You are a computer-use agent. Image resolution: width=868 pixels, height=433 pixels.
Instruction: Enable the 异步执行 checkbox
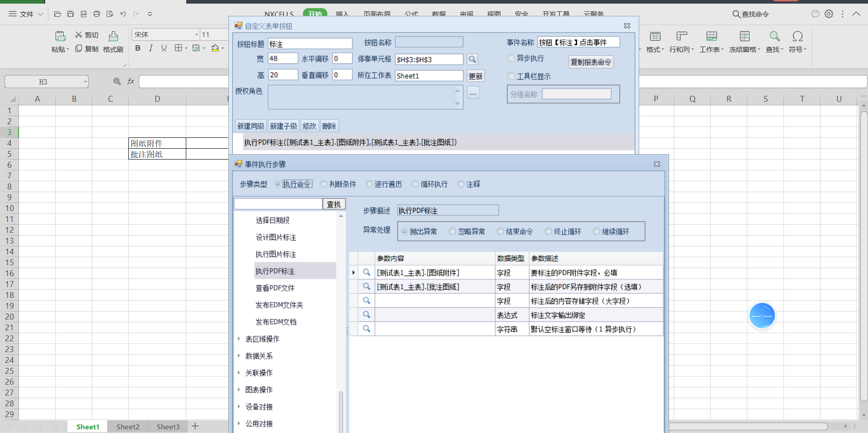tap(511, 58)
